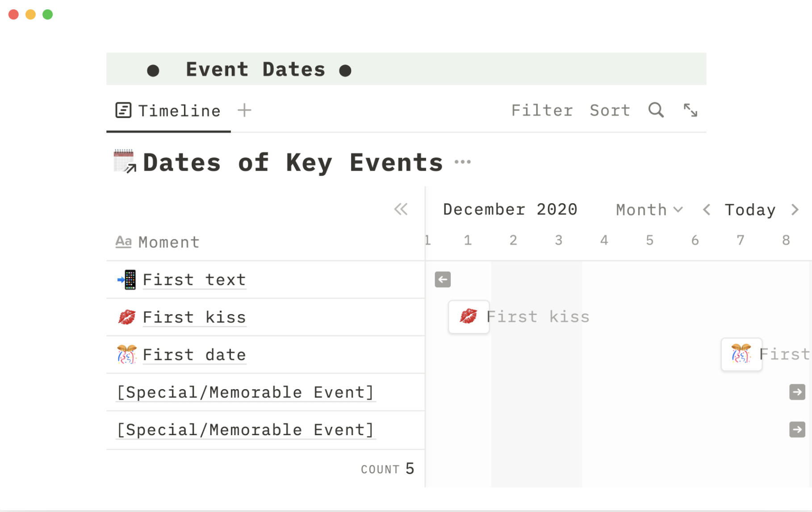Jump to the second Special/Memorable Event arrow
Screen dimensions: 812x512
coord(797,430)
